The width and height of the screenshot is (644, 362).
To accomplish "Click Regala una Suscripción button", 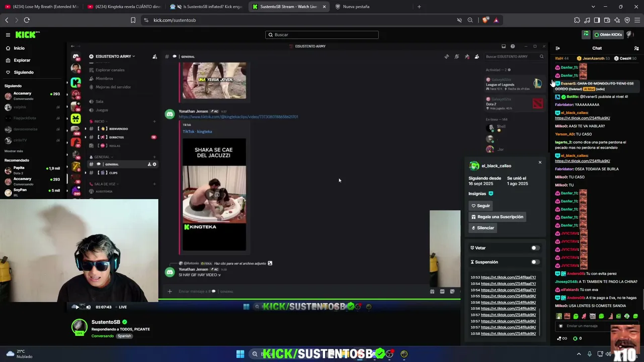I will click(497, 217).
